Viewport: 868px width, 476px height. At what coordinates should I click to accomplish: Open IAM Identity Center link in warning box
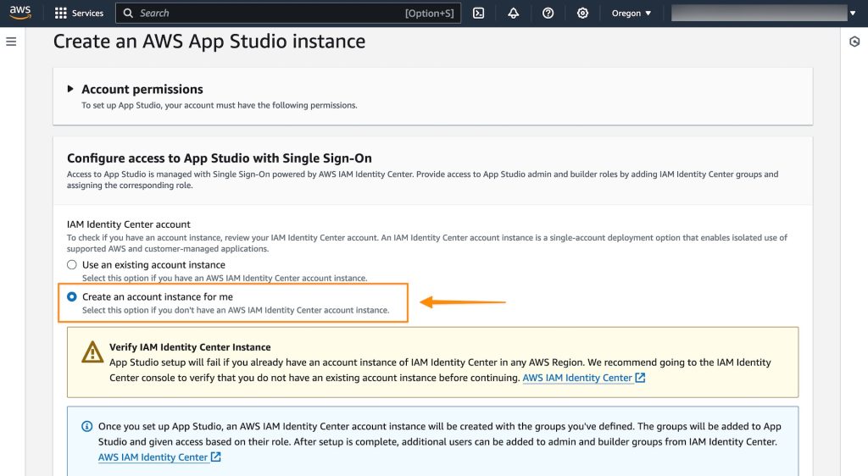[577, 378]
